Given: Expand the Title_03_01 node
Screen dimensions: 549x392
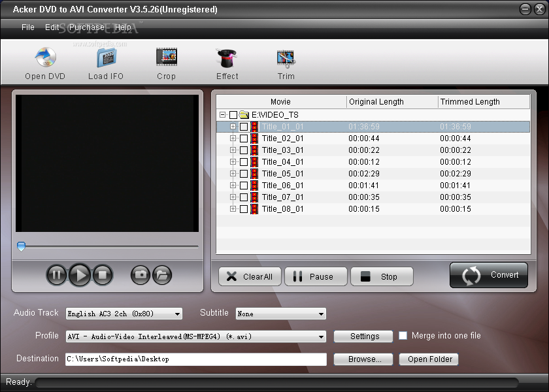Looking at the screenshot, I should tap(233, 150).
